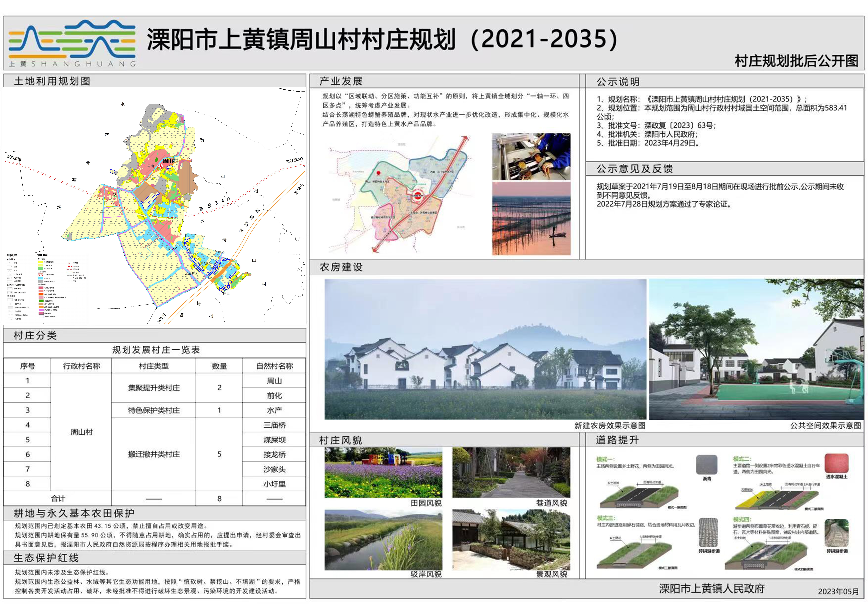Image resolution: width=868 pixels, height=614 pixels.
Task: Select the 村庄风貌 section heading
Action: tap(341, 440)
